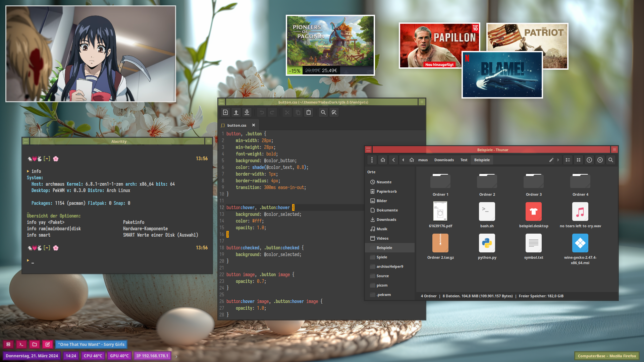644x362 pixels.
Task: Create a new document in the editor
Action: click(x=225, y=113)
